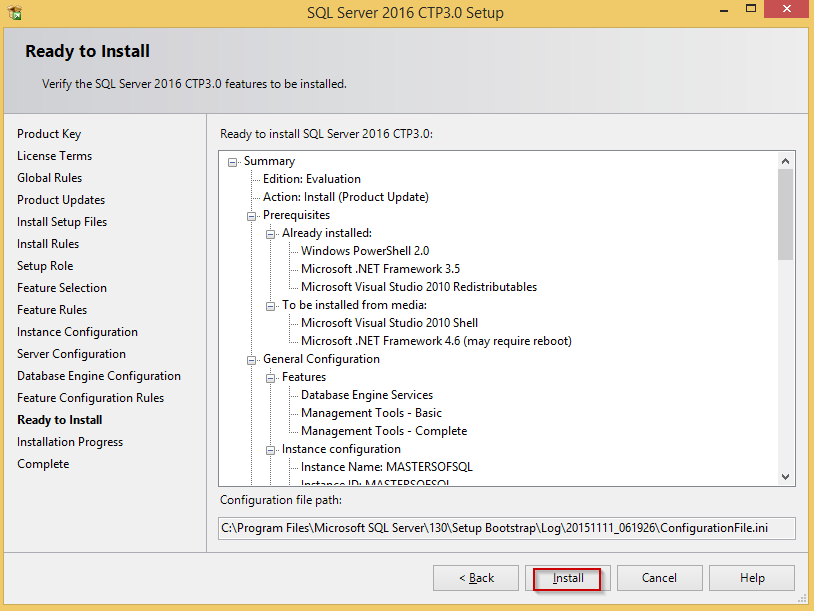
Task: Select 'Windows PowerShell 2.0' row
Action: tap(365, 251)
